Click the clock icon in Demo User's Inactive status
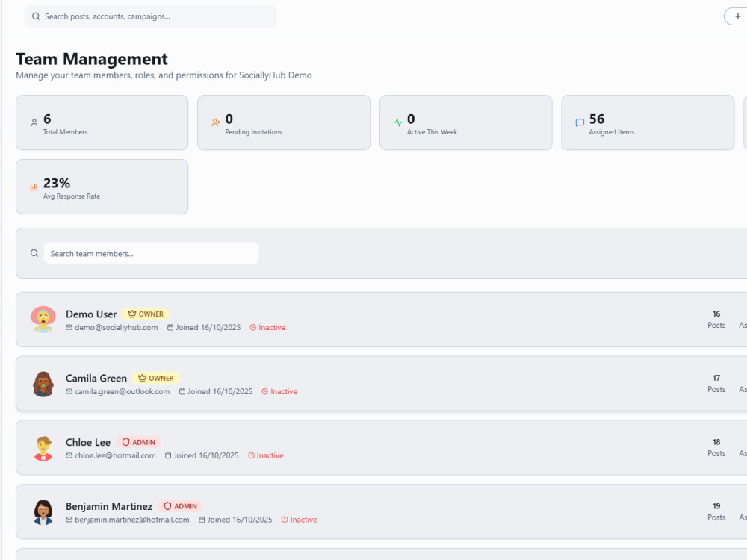Image resolution: width=747 pixels, height=560 pixels. pos(253,328)
